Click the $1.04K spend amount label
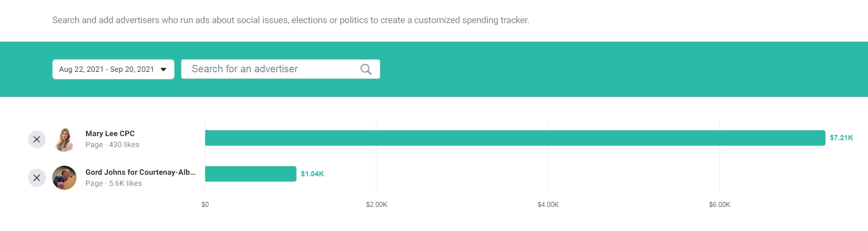 coord(312,174)
